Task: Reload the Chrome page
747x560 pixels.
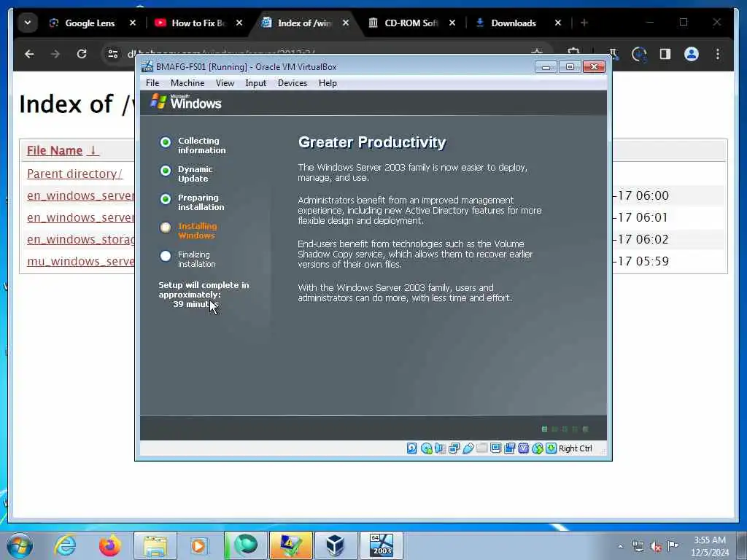Action: [x=82, y=54]
